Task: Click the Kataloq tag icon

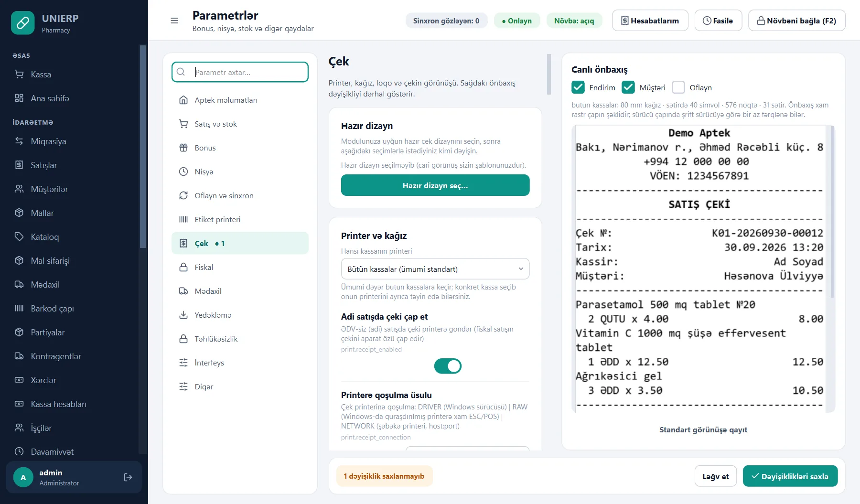Action: click(x=19, y=237)
